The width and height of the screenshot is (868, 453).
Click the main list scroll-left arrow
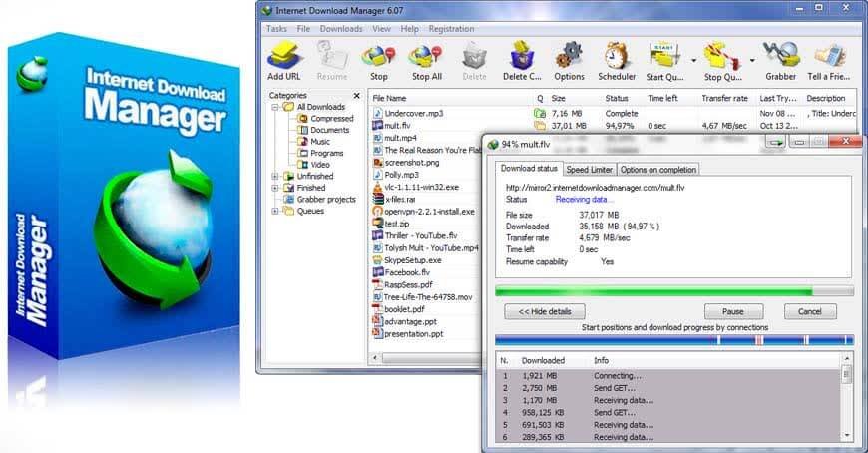(x=376, y=358)
